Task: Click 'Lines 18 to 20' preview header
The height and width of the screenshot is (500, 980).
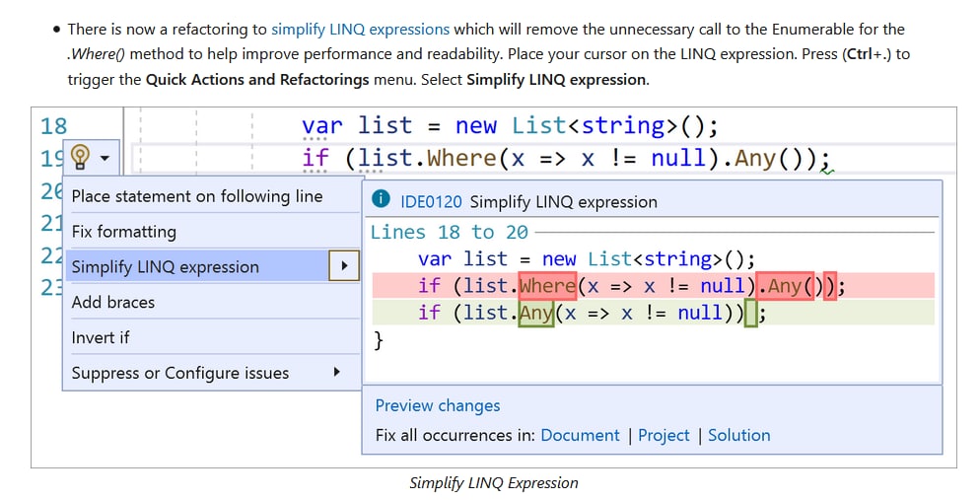Action: pos(449,233)
